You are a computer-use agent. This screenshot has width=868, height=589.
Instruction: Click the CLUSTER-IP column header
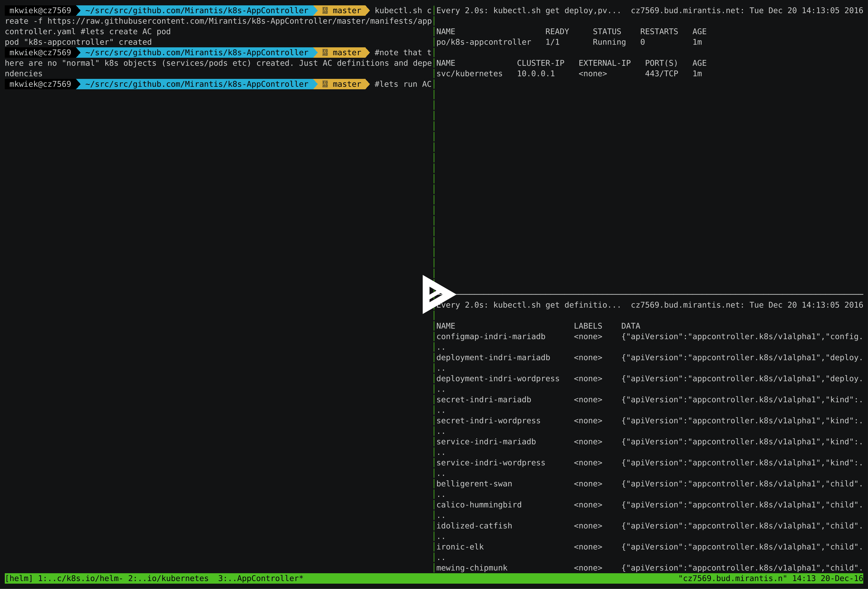pyautogui.click(x=541, y=63)
